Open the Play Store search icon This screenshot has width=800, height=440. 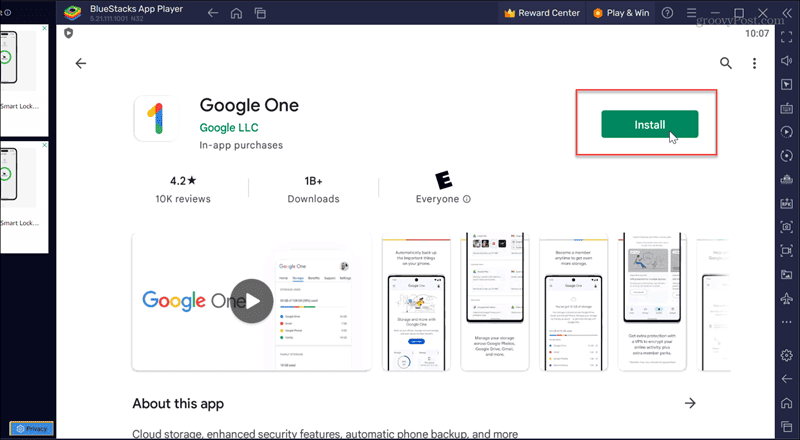(x=726, y=63)
